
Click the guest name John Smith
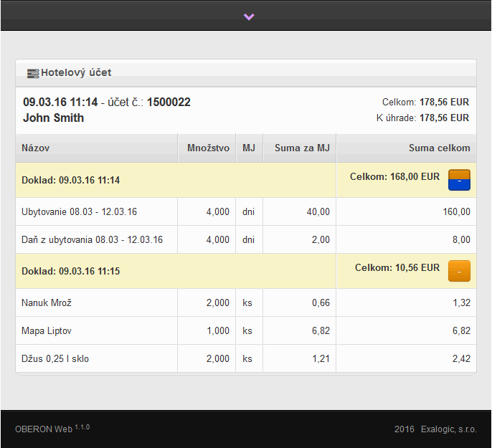pos(54,118)
